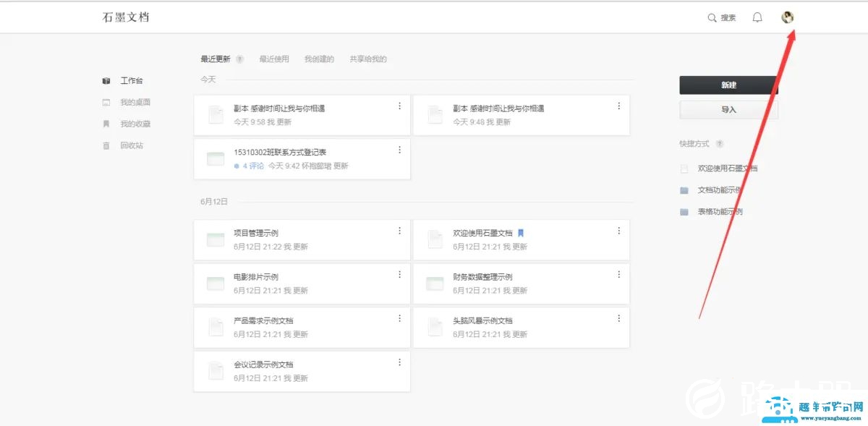Switch to the 最近使用 tab
The width and height of the screenshot is (868, 426).
click(274, 59)
